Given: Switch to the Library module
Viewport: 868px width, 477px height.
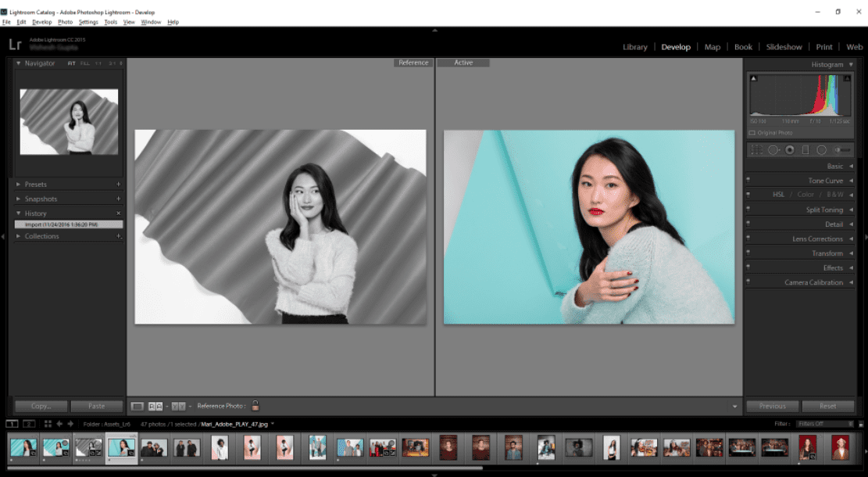Looking at the screenshot, I should pyautogui.click(x=634, y=47).
